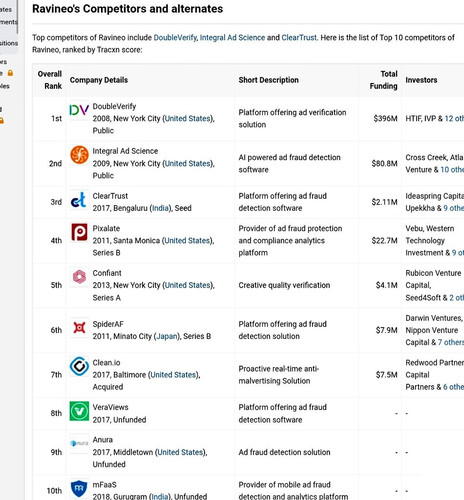Click the orange lock icon in sidebar
This screenshot has height=500, width=464.
(10, 73)
